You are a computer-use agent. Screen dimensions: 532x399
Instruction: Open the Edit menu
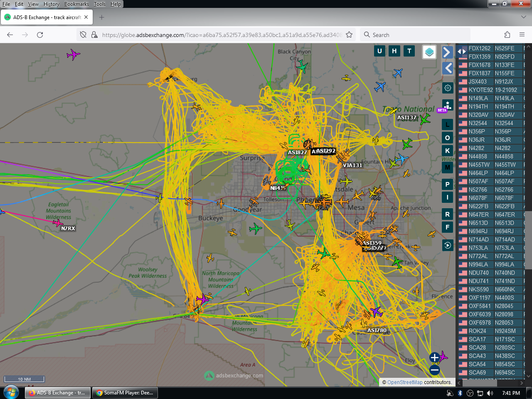(19, 4)
